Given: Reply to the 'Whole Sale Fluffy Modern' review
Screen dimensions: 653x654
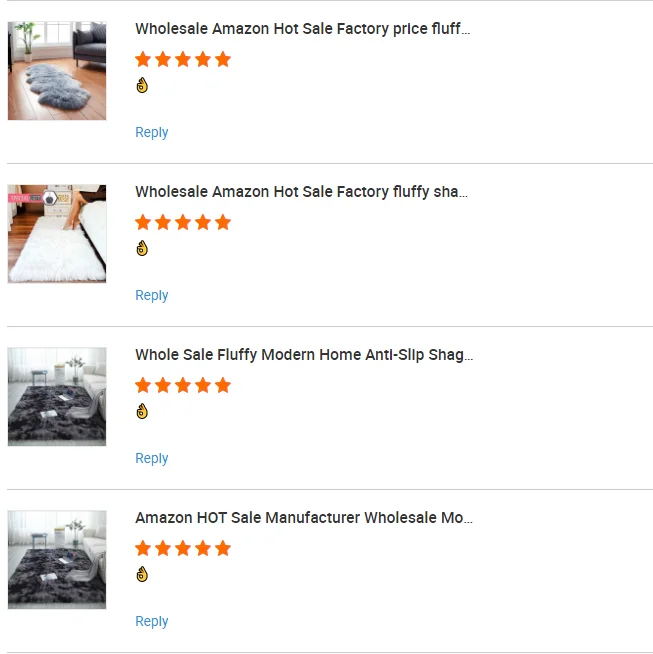Looking at the screenshot, I should pos(152,459).
